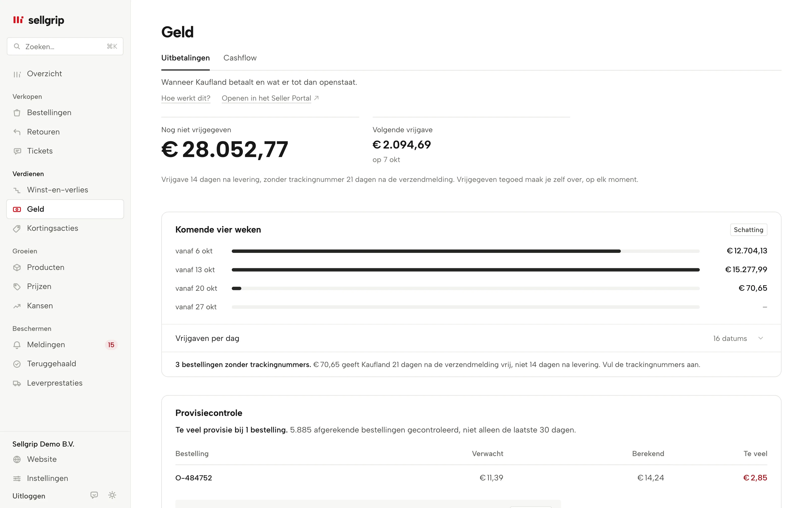Screen dimensions: 812x508
Task: Open the feedback chat icon near Uitloggen
Action: pos(94,495)
